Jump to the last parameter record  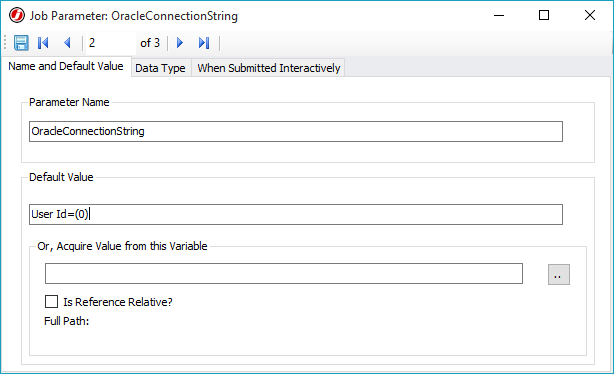[x=204, y=43]
